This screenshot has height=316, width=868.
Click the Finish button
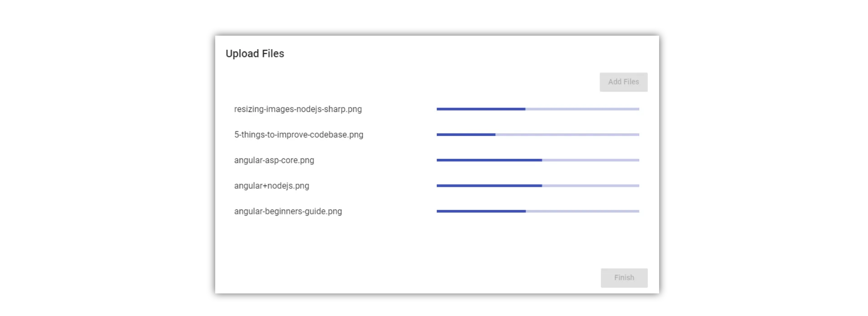[x=624, y=278]
